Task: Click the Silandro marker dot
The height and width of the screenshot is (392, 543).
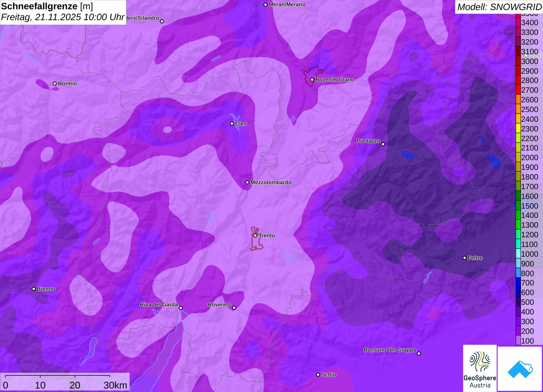Action: 162,21
